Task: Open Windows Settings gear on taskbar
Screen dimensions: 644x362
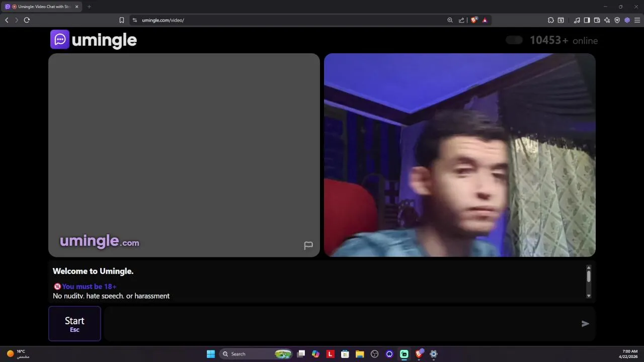Action: 434,354
